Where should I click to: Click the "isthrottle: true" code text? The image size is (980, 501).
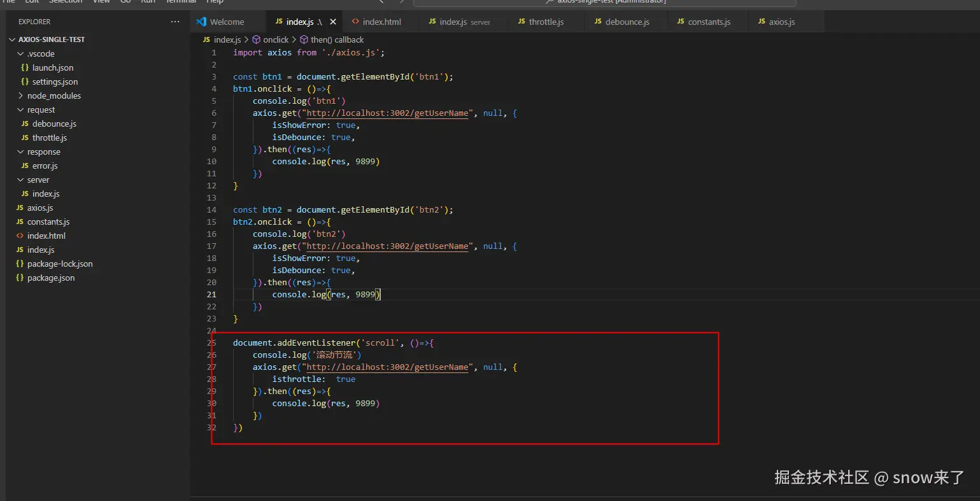[314, 379]
